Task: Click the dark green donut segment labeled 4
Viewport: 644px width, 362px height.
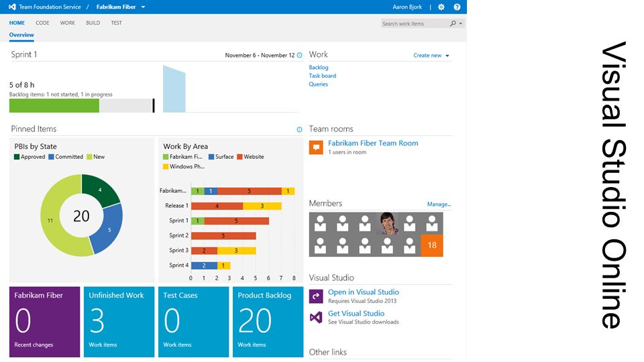Action: pyautogui.click(x=100, y=190)
